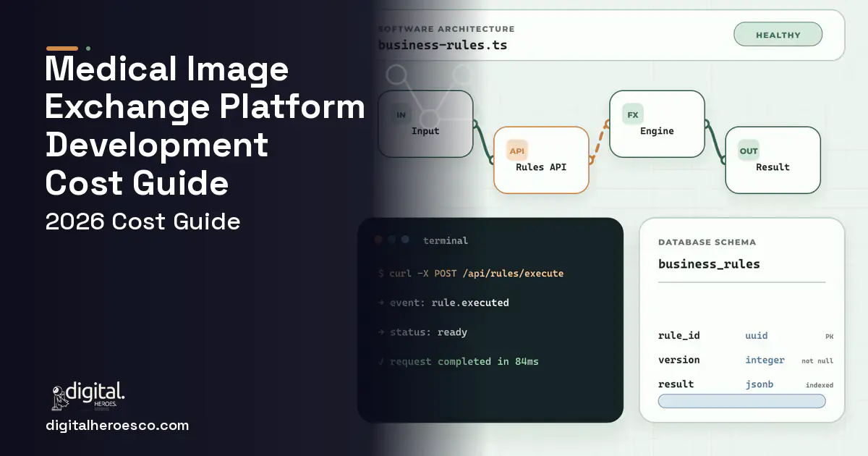Click the business-rules.ts file name
Screen dimensions: 868x456
[x=443, y=45]
